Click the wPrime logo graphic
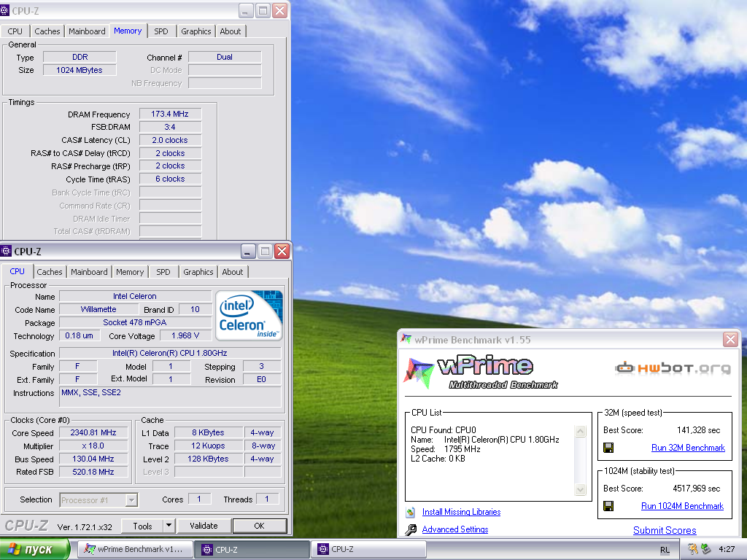 (x=480, y=372)
